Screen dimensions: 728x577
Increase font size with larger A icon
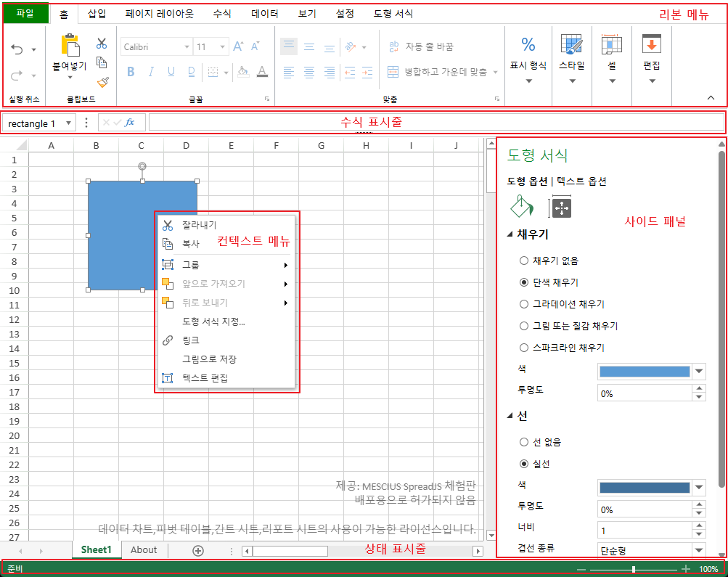pos(238,46)
